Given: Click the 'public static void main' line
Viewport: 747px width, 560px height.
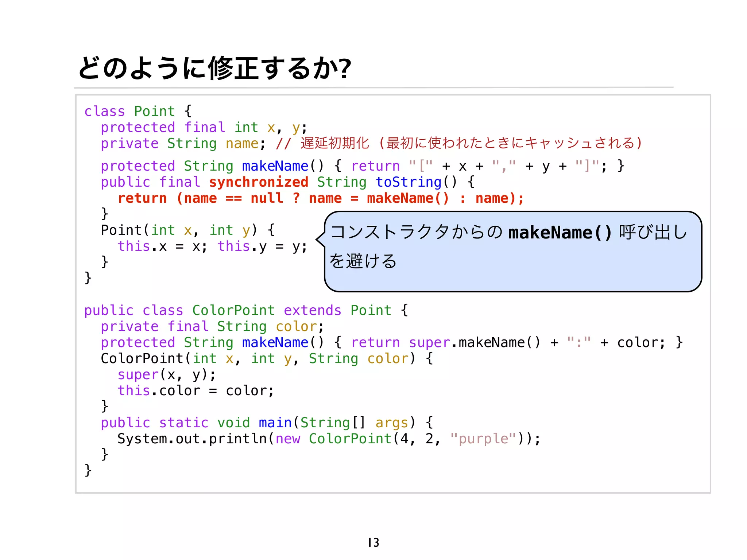Looking at the screenshot, I should point(267,423).
